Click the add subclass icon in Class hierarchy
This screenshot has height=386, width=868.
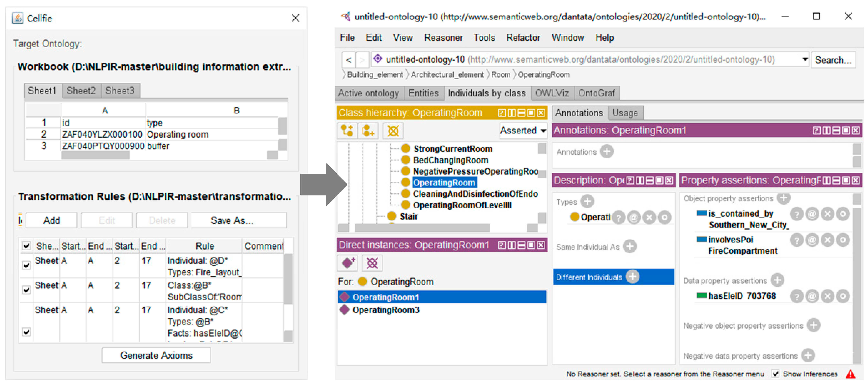tap(347, 131)
